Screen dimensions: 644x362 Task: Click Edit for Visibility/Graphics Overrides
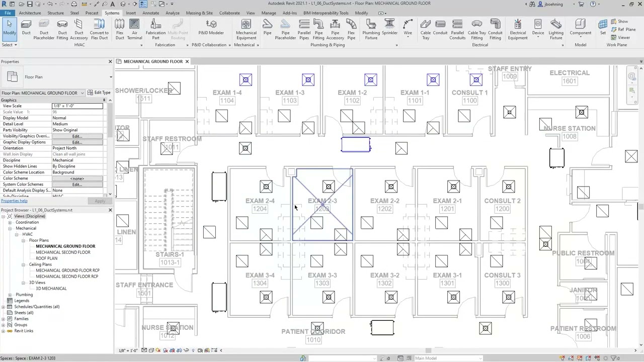pos(77,136)
